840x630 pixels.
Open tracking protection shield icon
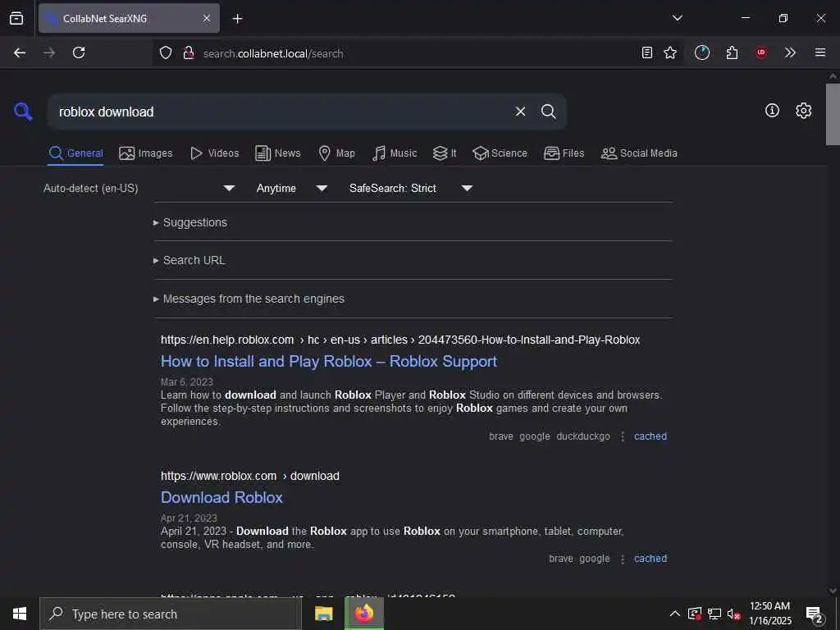pos(166,52)
